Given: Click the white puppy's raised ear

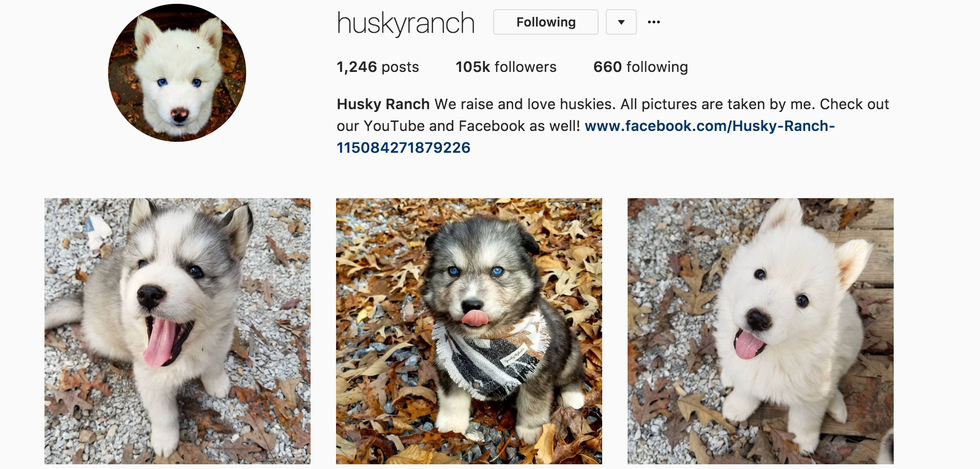Looking at the screenshot, I should pos(852,261).
